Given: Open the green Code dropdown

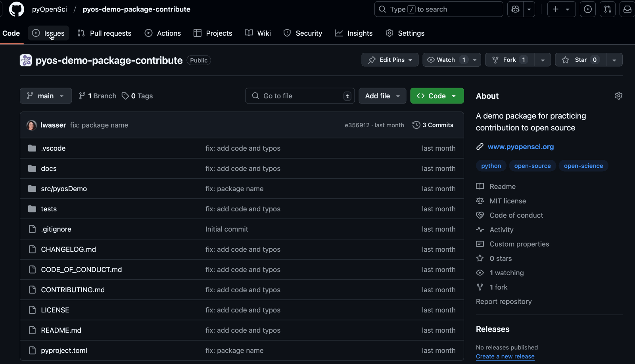Looking at the screenshot, I should [x=437, y=96].
